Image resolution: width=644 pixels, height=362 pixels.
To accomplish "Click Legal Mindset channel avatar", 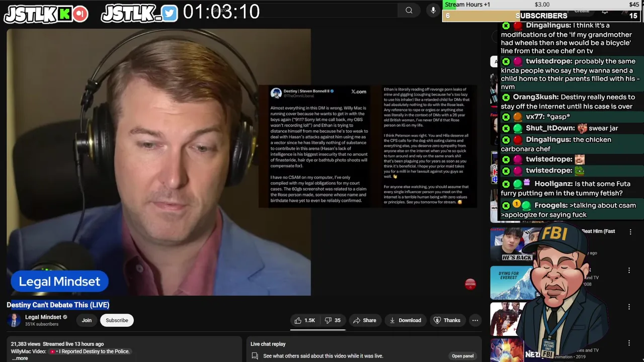I will click(14, 320).
